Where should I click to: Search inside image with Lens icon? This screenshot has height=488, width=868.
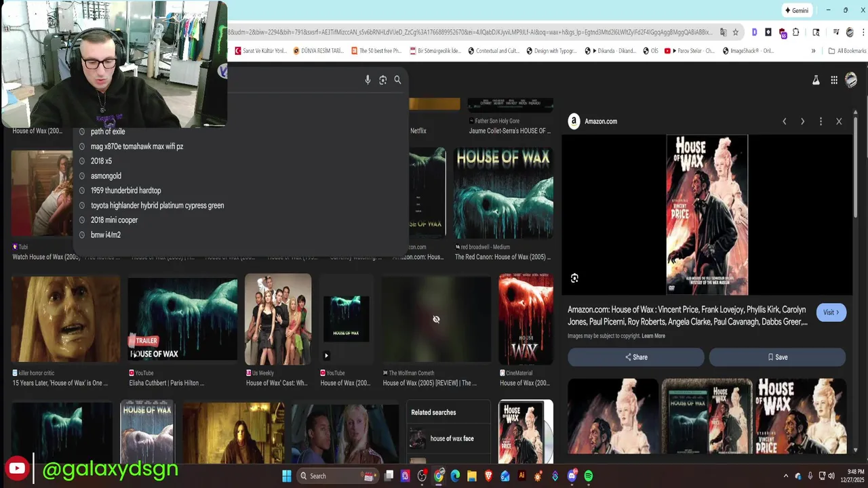pos(574,278)
